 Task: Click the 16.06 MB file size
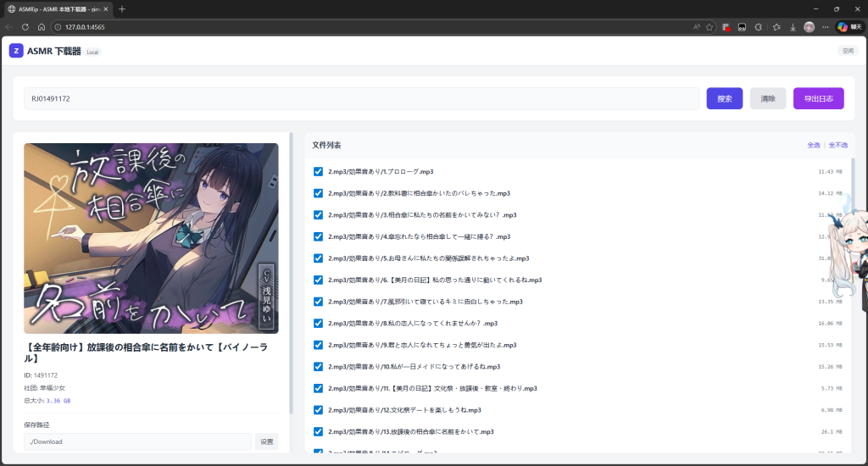(x=830, y=323)
